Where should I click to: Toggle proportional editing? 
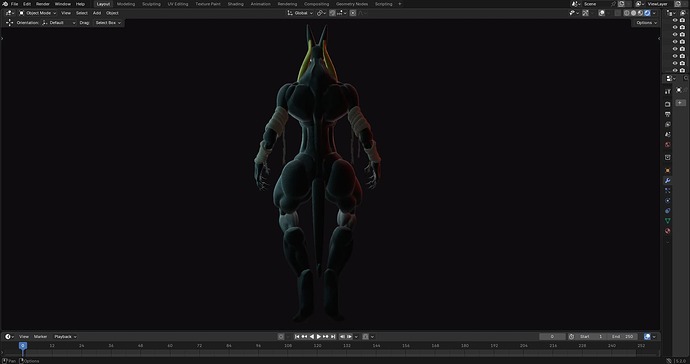tap(352, 13)
